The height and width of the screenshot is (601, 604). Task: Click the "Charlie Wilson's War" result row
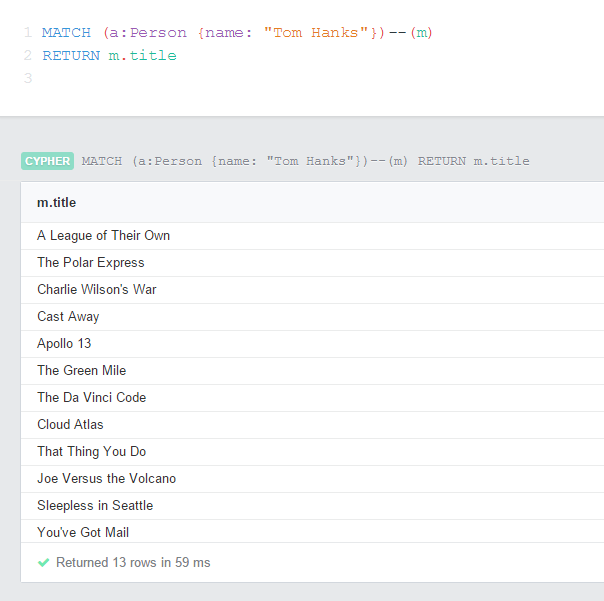(x=97, y=290)
